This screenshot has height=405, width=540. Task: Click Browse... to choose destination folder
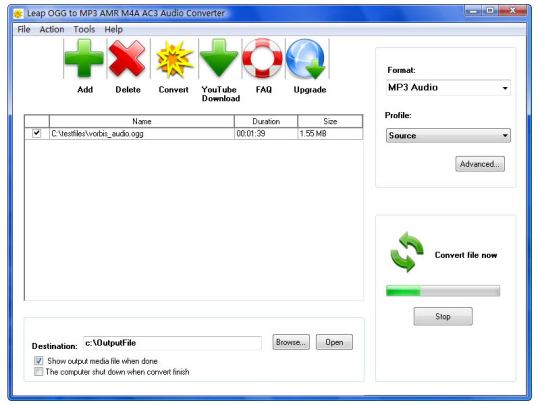[291, 342]
